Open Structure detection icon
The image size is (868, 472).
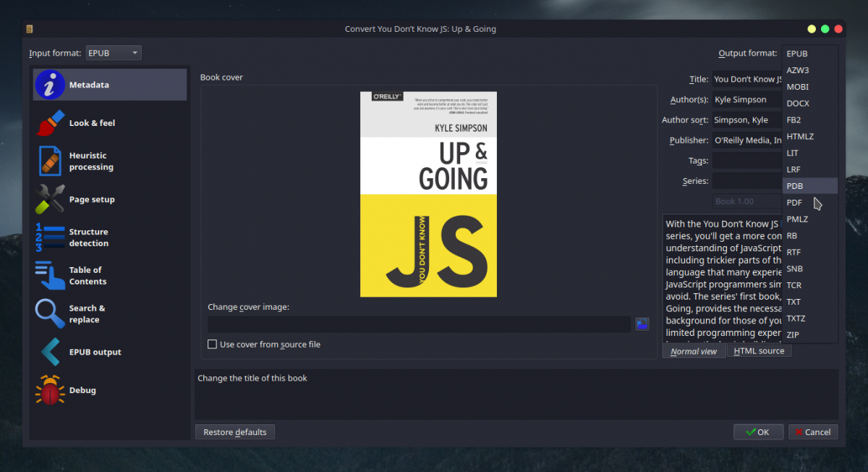51,237
